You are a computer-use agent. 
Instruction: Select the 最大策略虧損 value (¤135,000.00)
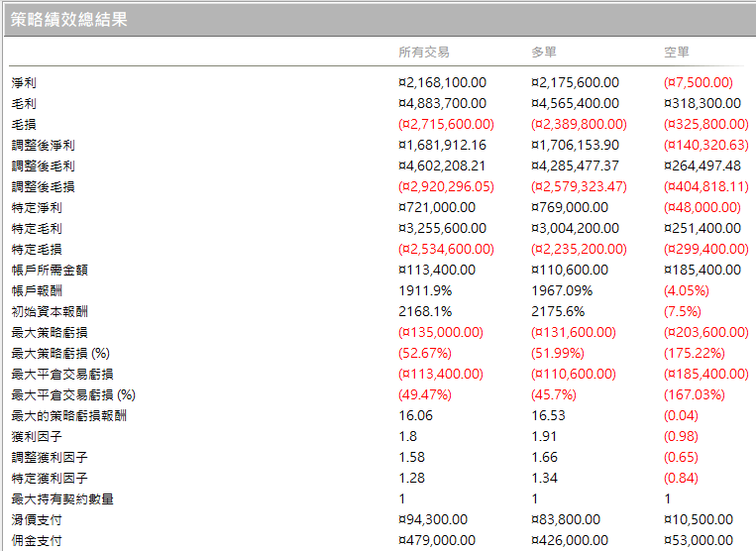click(440, 333)
